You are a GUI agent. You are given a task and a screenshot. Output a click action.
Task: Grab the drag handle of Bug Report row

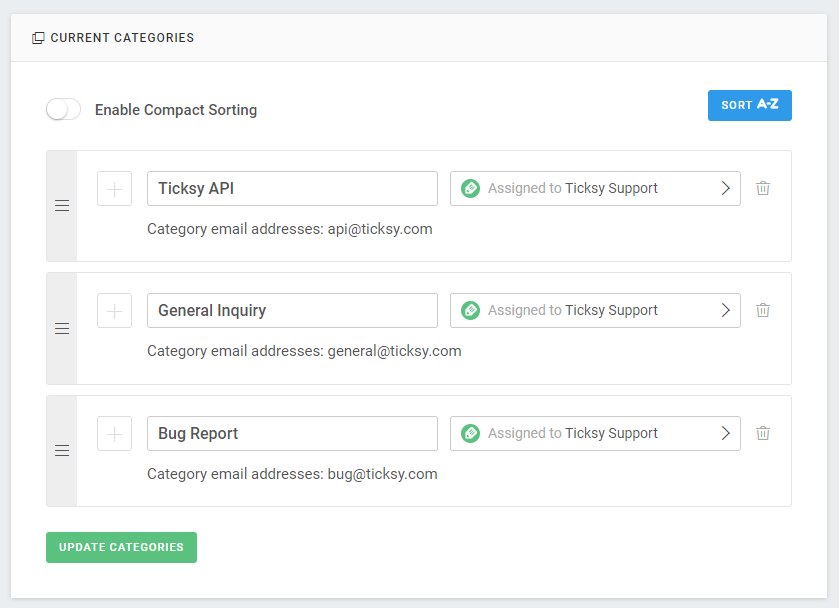(x=62, y=451)
